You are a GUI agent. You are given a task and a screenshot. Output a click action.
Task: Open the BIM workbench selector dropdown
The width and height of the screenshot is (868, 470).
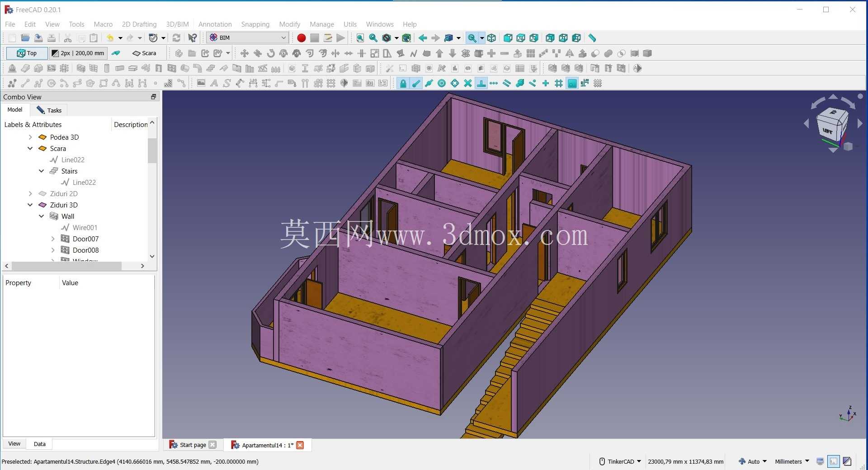pos(248,38)
